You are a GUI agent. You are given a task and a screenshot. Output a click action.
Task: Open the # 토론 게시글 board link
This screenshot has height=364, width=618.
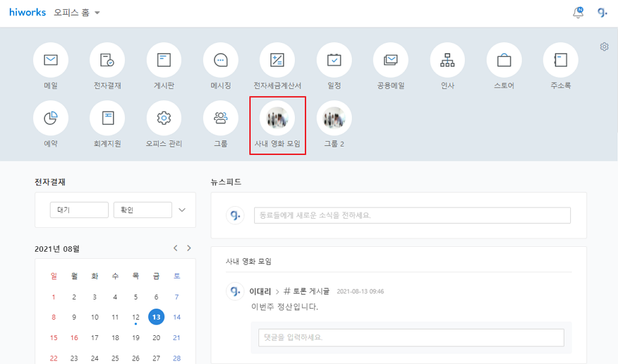306,291
